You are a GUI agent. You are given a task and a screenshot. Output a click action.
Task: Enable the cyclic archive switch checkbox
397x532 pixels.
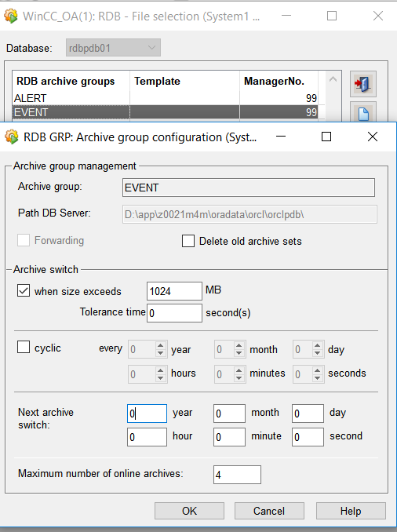click(x=24, y=348)
